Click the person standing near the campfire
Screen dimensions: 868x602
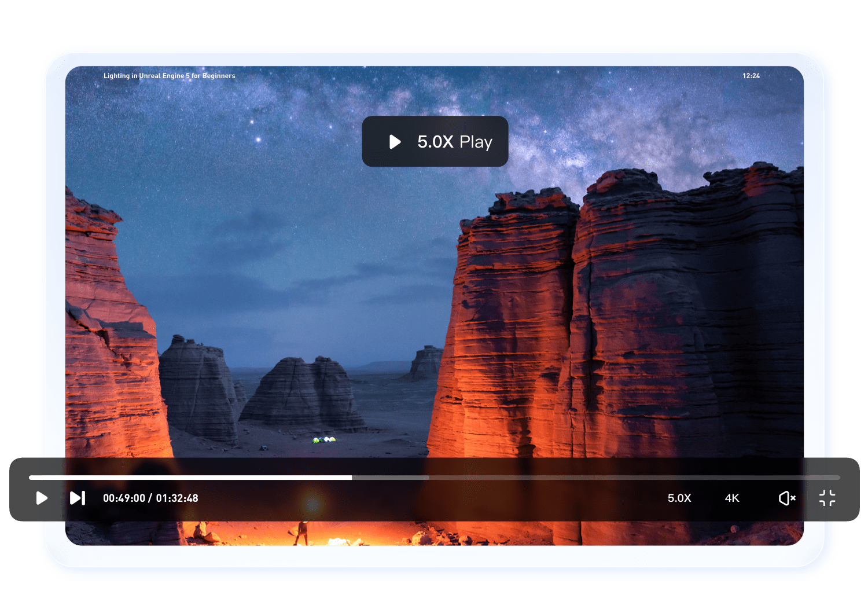click(x=301, y=533)
